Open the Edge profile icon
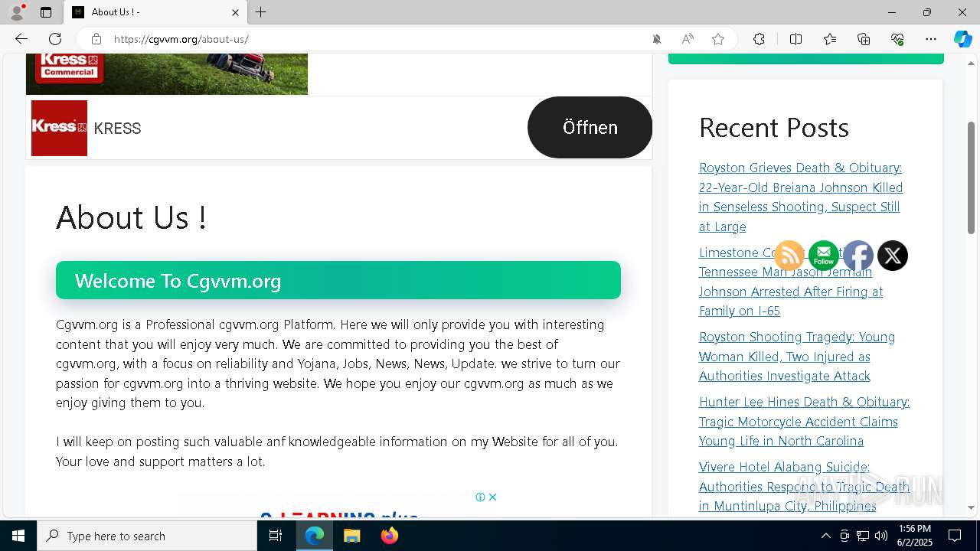Image resolution: width=980 pixels, height=551 pixels. click(17, 12)
